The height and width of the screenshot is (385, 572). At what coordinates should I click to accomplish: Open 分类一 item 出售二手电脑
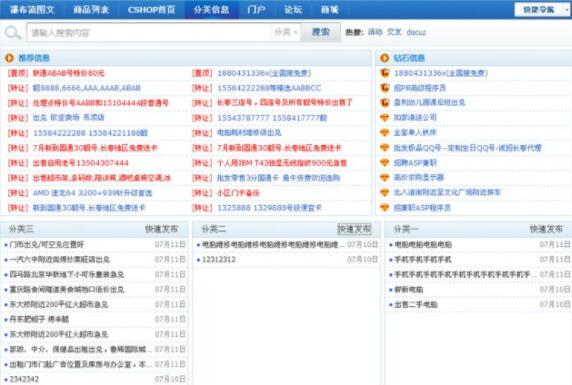(x=416, y=304)
